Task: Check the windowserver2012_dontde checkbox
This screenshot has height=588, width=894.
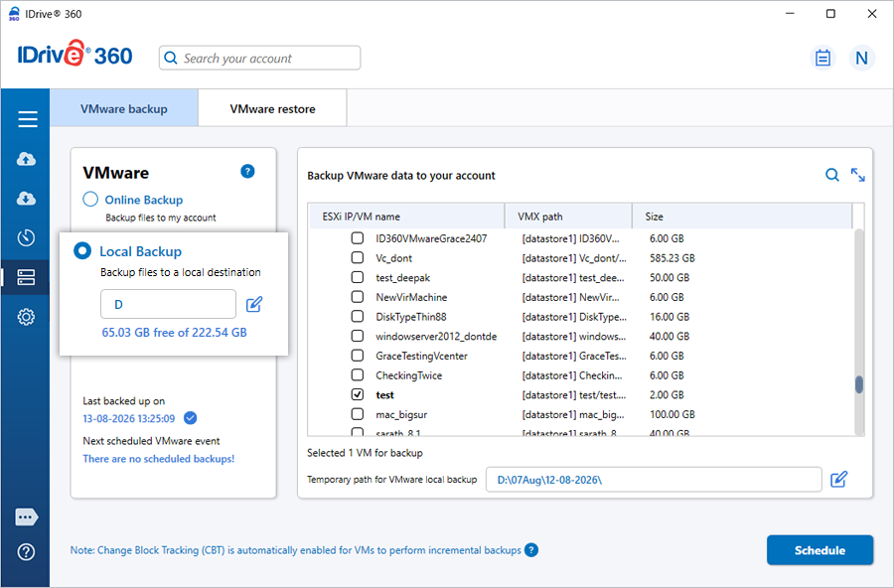Action: [x=358, y=336]
